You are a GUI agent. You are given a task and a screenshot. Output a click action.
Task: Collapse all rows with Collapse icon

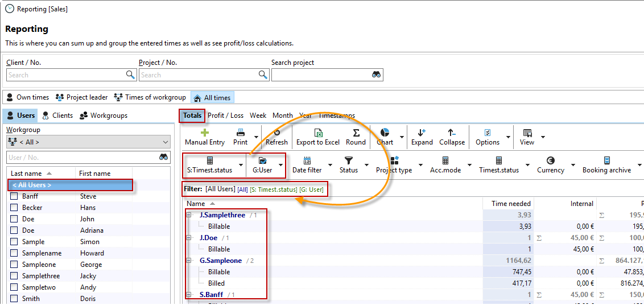(452, 133)
